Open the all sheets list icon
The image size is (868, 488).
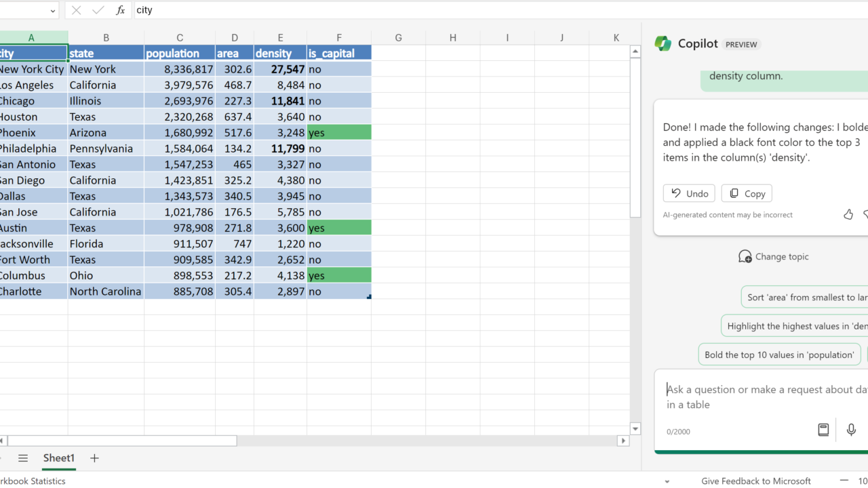point(23,458)
